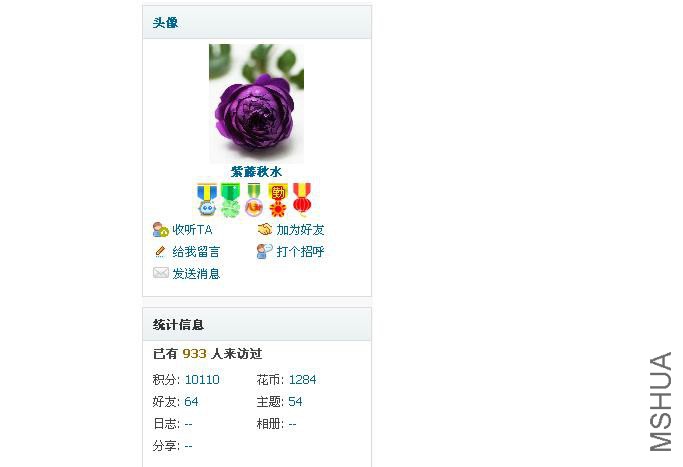683x467 pixels.
Task: Click the handshake add-friend icon
Action: pyautogui.click(x=264, y=229)
